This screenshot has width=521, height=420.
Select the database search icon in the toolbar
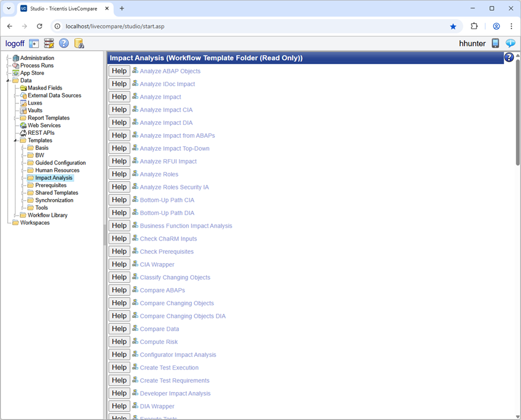pos(79,43)
